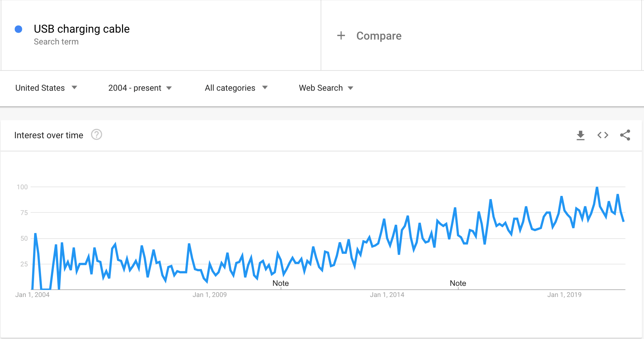The width and height of the screenshot is (644, 339).
Task: Edit the USB charging cable search term
Action: [x=82, y=29]
